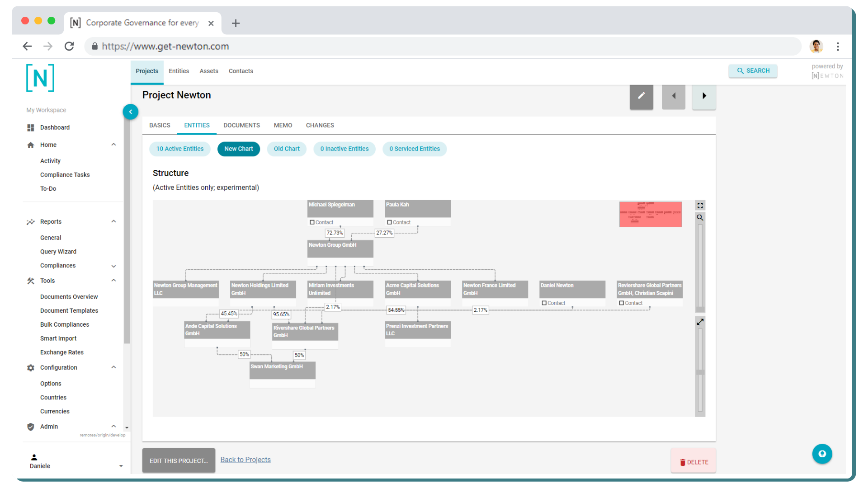Collapse the sidebar with round arrow
The width and height of the screenshot is (868, 488).
click(131, 112)
